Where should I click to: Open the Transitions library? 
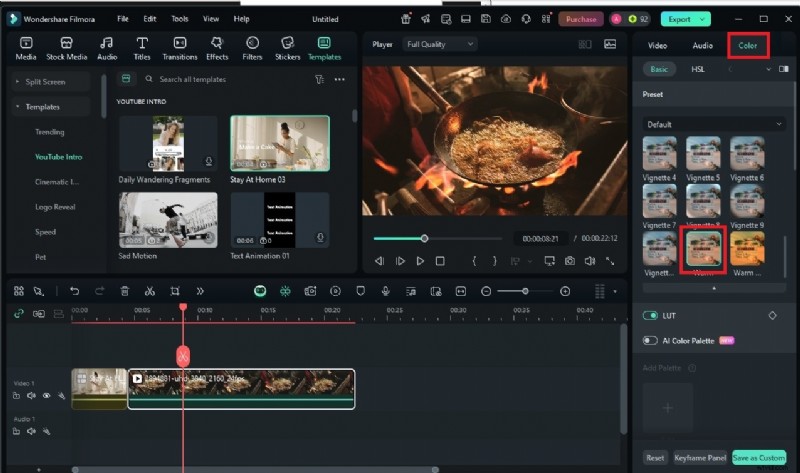coord(180,47)
